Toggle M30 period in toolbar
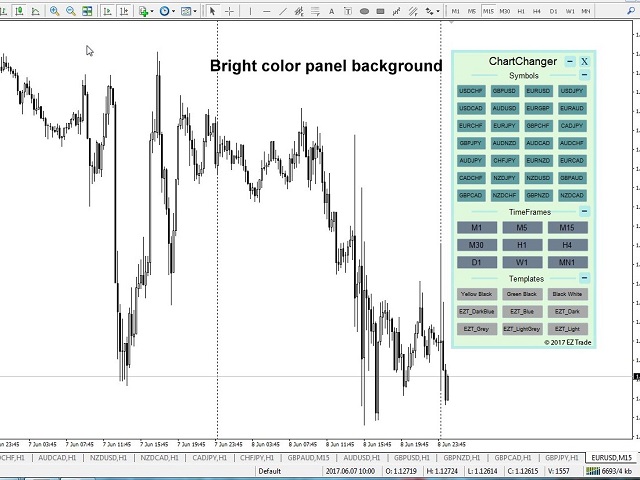This screenshot has height=480, width=640. tap(504, 11)
